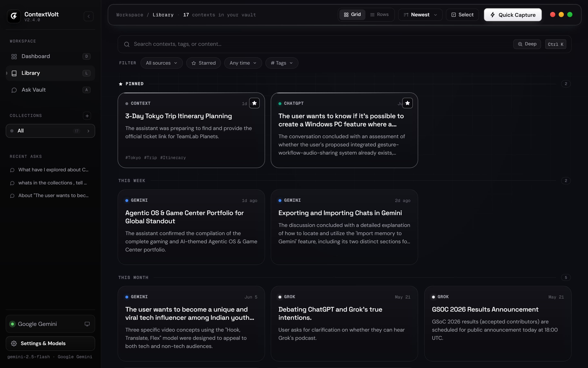Click the THIS WEEK section header
The width and height of the screenshot is (588, 368).
[x=132, y=181]
